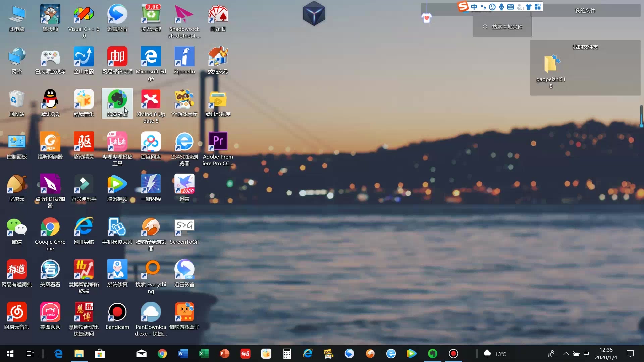Launch 迅雷 2020 desktop shortcut
Image resolution: width=644 pixels, height=362 pixels.
[184, 188]
